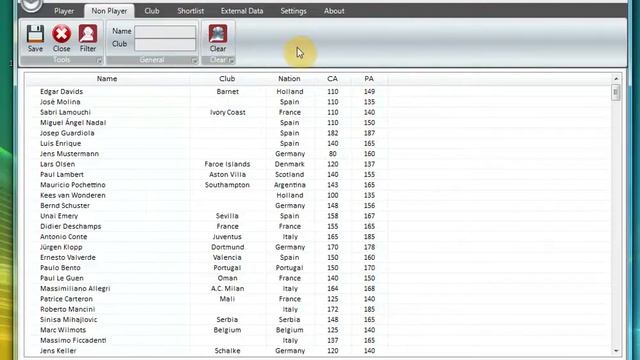The width and height of the screenshot is (640, 360).
Task: Click the Barnet club cell
Action: [x=227, y=91]
